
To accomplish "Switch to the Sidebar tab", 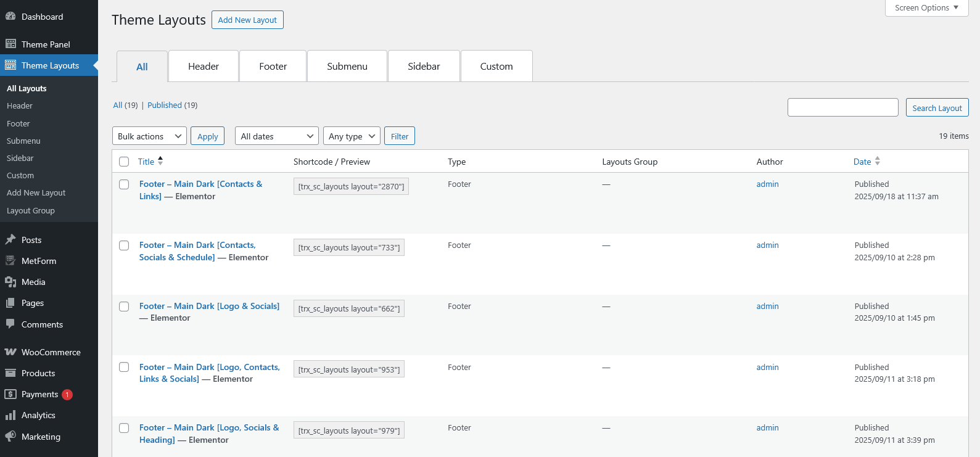I will tap(424, 67).
